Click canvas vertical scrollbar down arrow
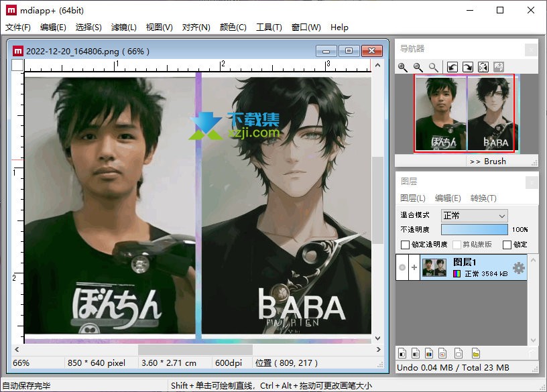 pos(377,338)
